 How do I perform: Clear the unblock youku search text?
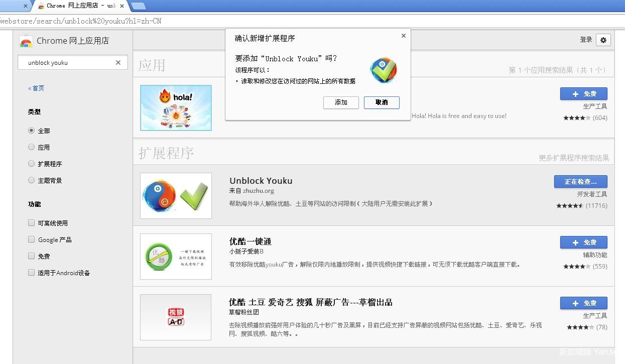point(118,63)
